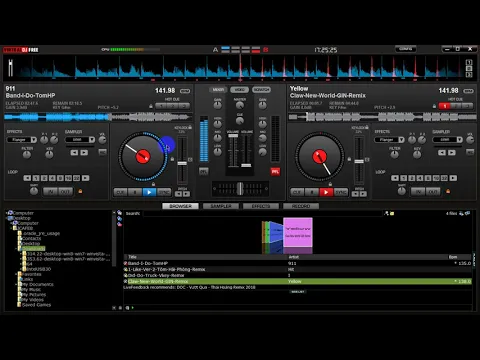The height and width of the screenshot is (360, 480).
Task: Nudge right deck pitch up arrow
Action: pyautogui.click(x=363, y=194)
